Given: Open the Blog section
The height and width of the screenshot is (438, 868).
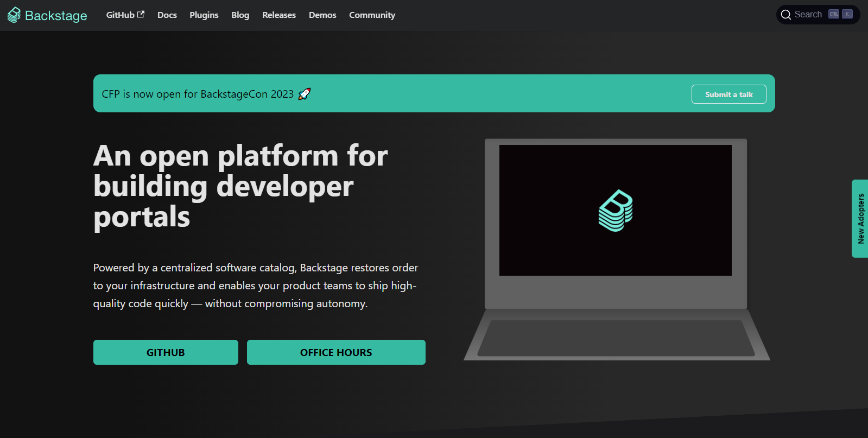Looking at the screenshot, I should click(x=240, y=15).
